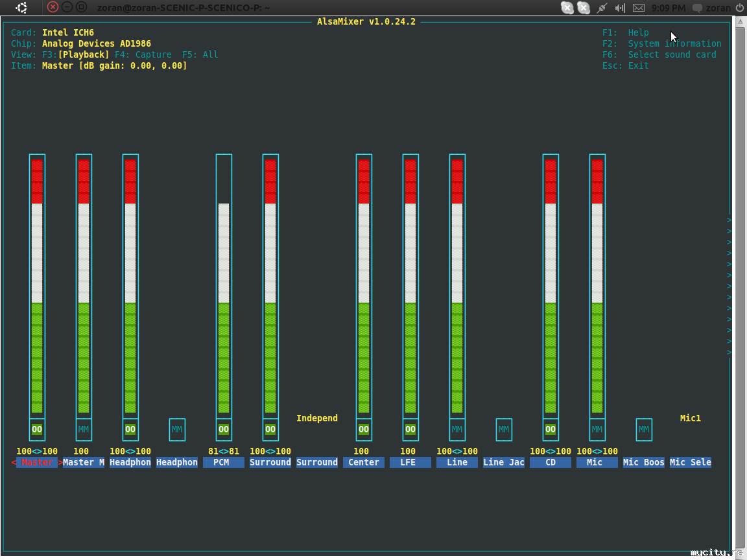Screen dimensions: 747x560
Task: Switch to the F5 All view
Action: click(x=200, y=54)
